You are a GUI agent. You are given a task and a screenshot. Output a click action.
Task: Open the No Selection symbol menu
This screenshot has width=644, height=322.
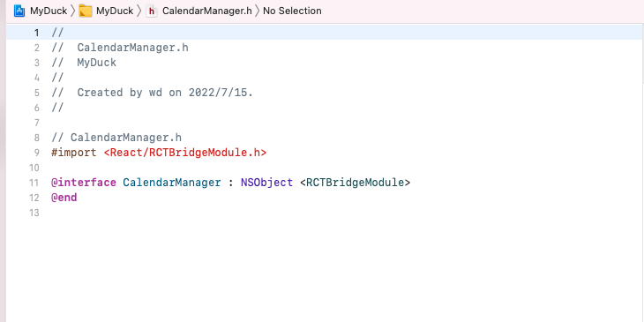[292, 11]
